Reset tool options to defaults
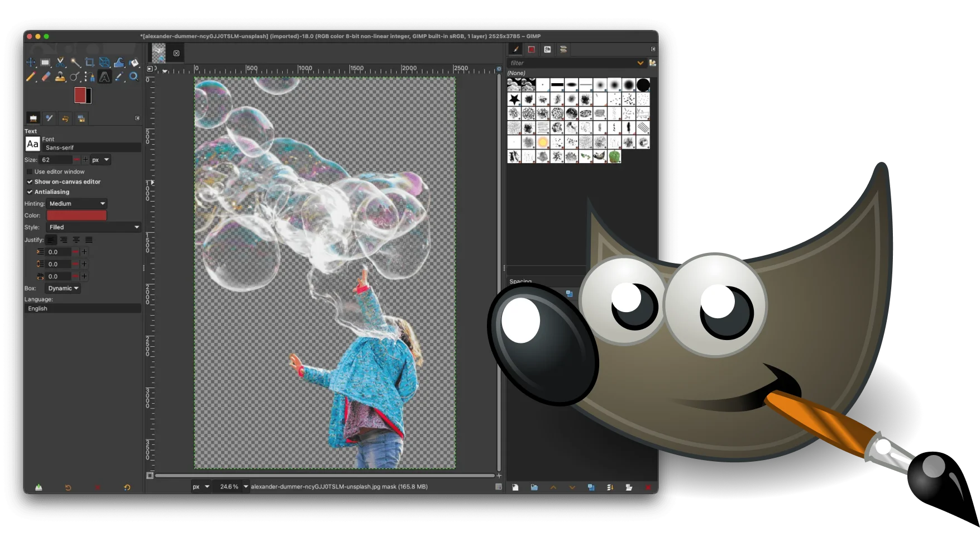 coord(127,487)
